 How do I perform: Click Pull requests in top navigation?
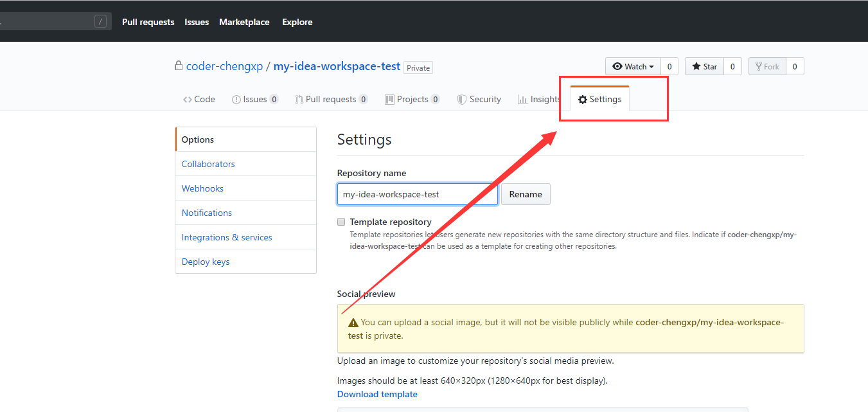[x=148, y=22]
